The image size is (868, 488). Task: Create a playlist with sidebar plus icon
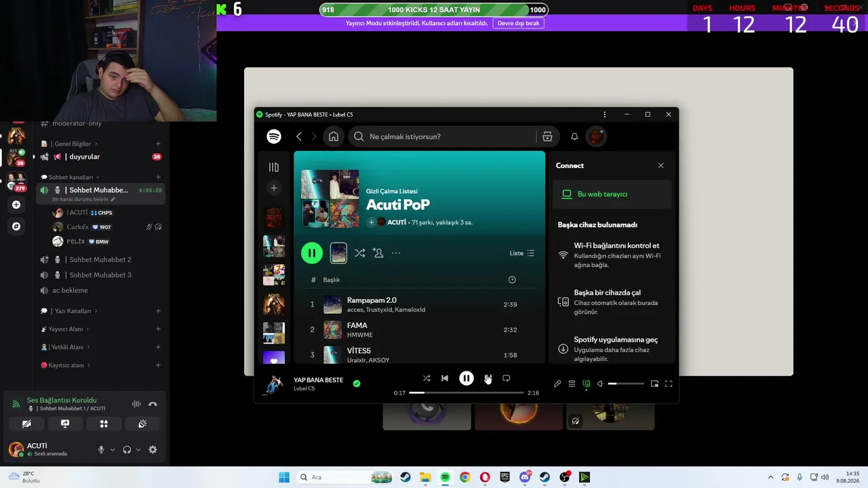(274, 188)
